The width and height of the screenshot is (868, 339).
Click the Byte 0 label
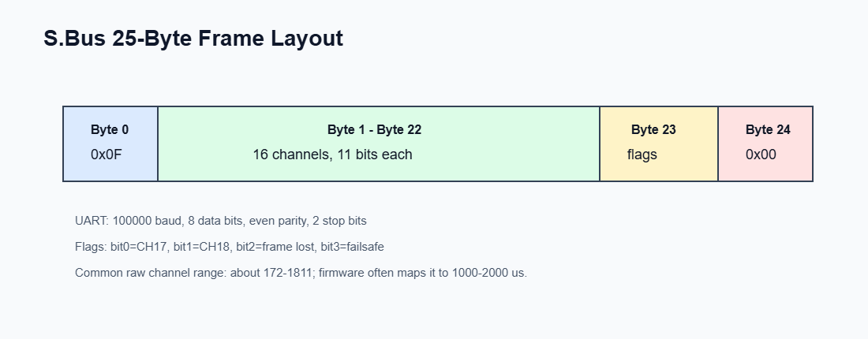110,129
